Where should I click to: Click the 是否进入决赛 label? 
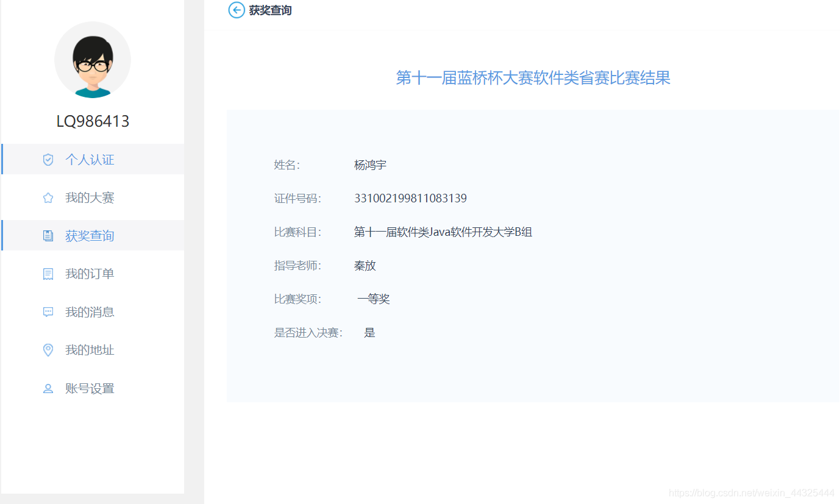pyautogui.click(x=308, y=333)
